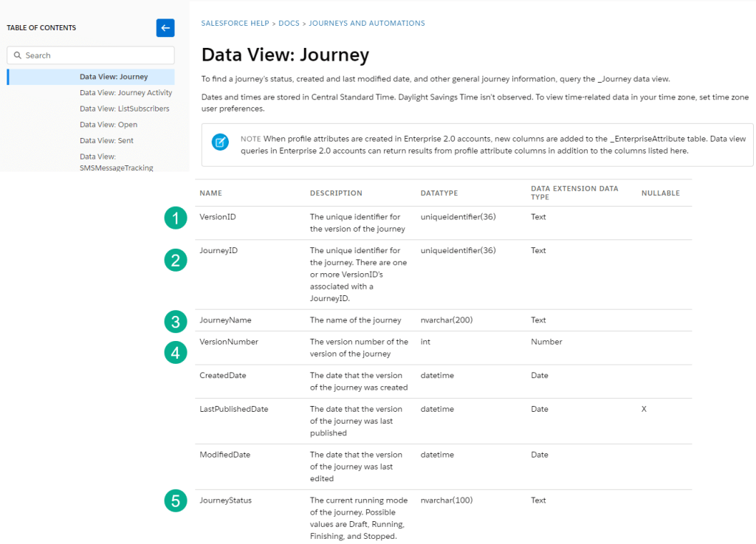Open Data View: Journey in sidebar
The image size is (756, 544).
click(114, 77)
